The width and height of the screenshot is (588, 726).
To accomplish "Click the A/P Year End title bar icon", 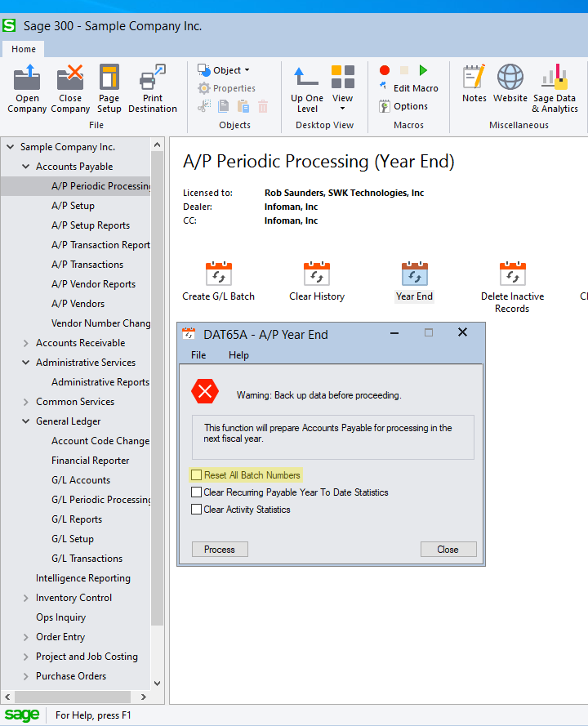I will coord(189,334).
